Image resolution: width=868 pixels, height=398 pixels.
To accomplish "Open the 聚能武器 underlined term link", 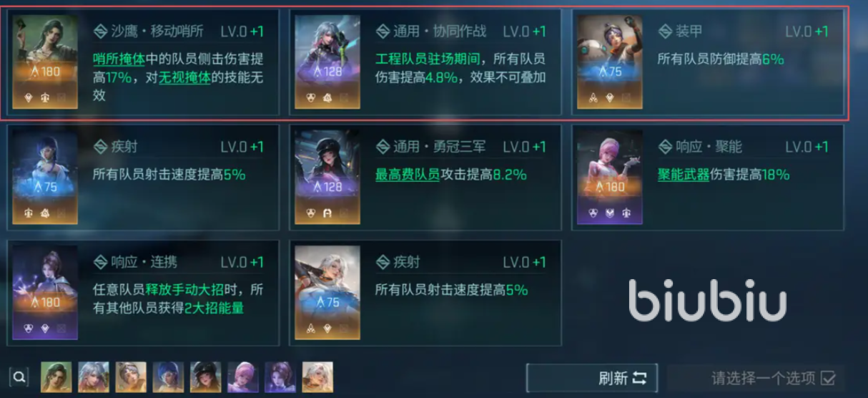I will click(684, 174).
